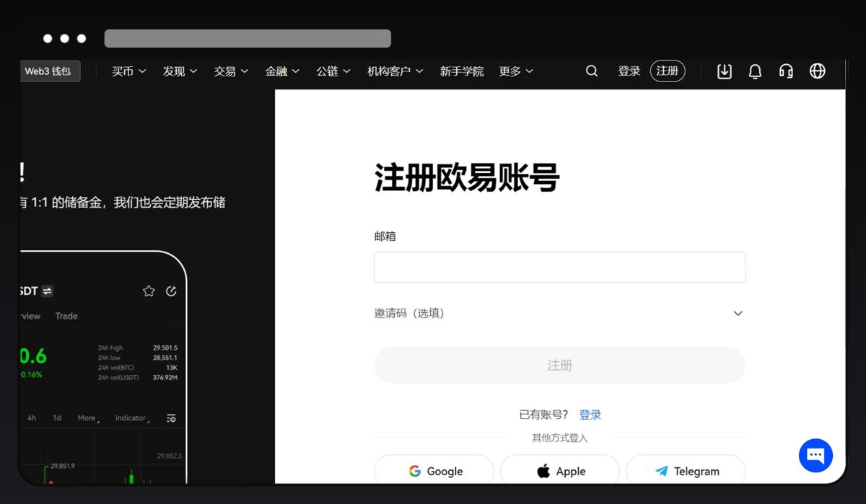This screenshot has height=504, width=866.
Task: Click the circular check icon beside the star
Action: [x=171, y=291]
